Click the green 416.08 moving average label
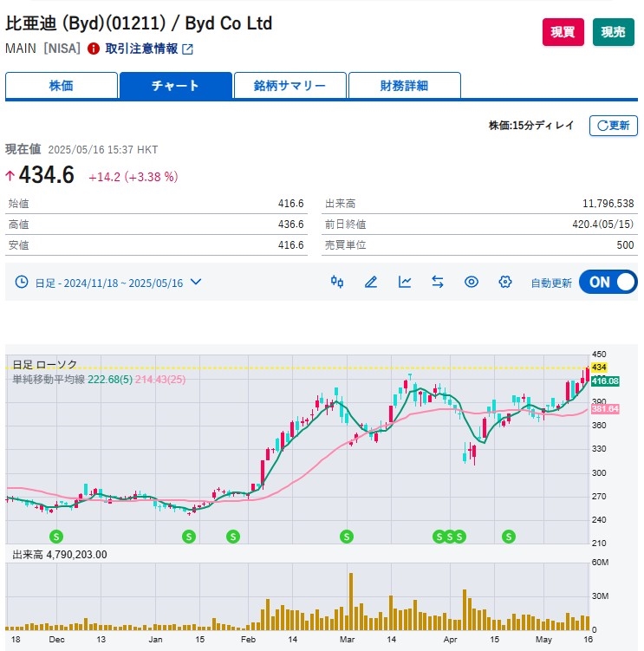This screenshot has width=644, height=651. pos(605,381)
